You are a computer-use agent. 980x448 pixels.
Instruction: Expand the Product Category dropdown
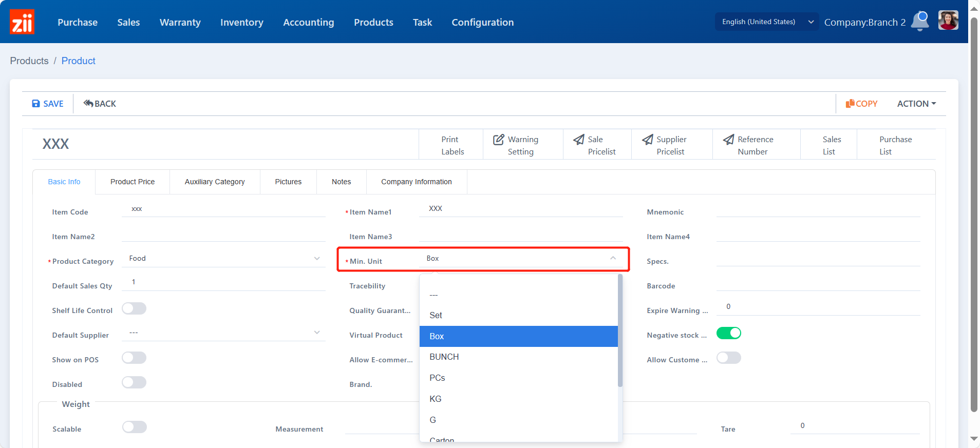(x=317, y=259)
